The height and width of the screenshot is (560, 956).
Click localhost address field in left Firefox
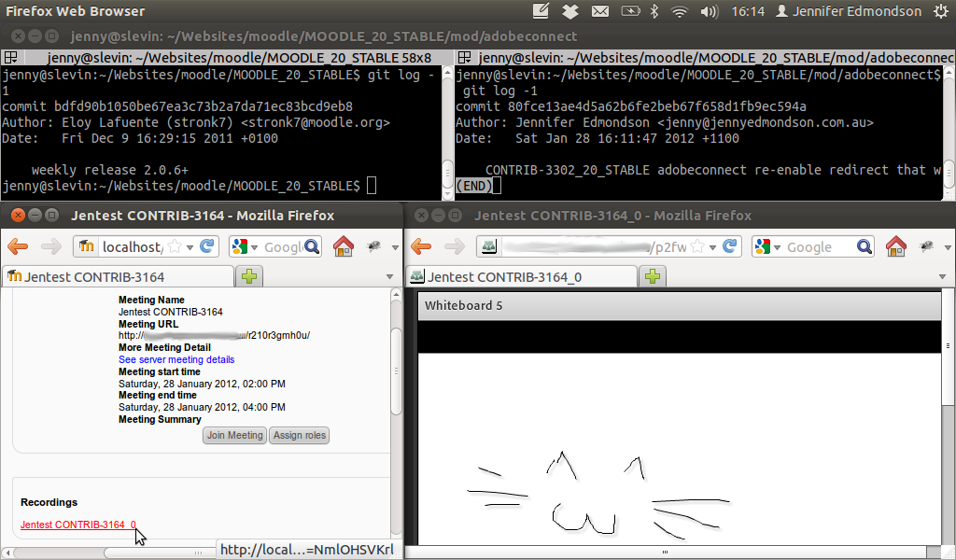(x=133, y=246)
